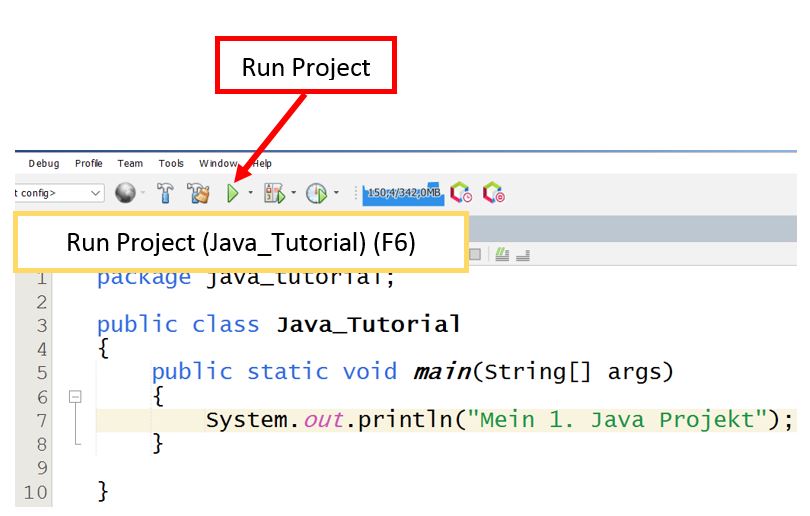Click profiler icon with red target badge
Viewport: 810px width, 516px height.
[493, 192]
